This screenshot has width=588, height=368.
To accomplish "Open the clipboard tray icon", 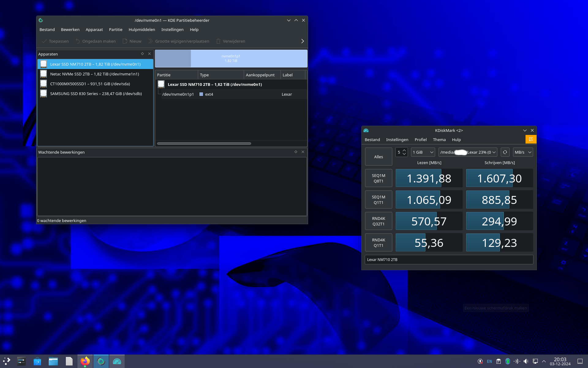I will pos(499,361).
